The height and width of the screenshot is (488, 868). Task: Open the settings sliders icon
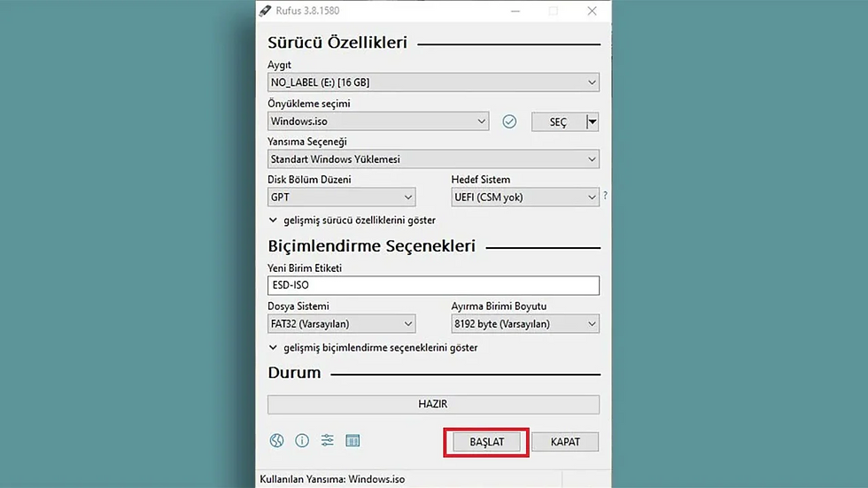327,440
